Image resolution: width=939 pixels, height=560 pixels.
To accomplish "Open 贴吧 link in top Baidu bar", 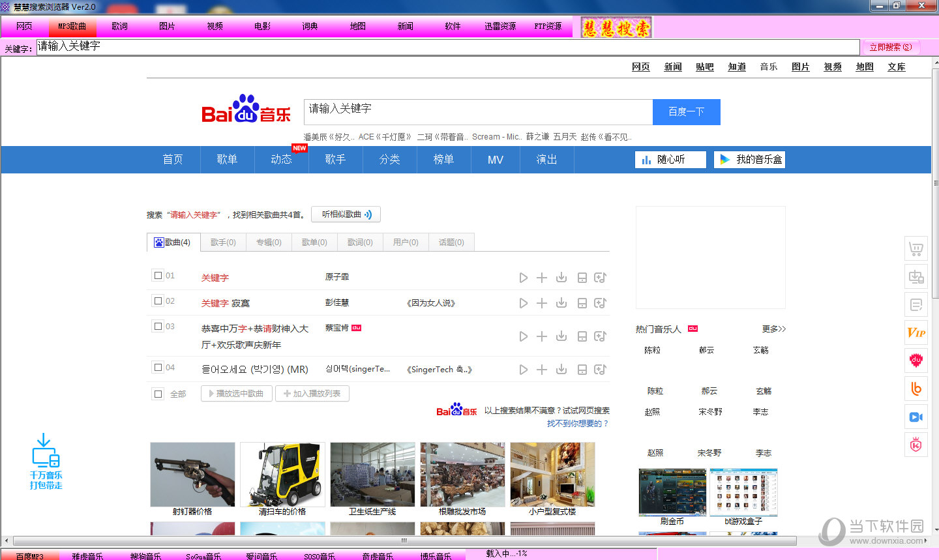I will pyautogui.click(x=705, y=66).
